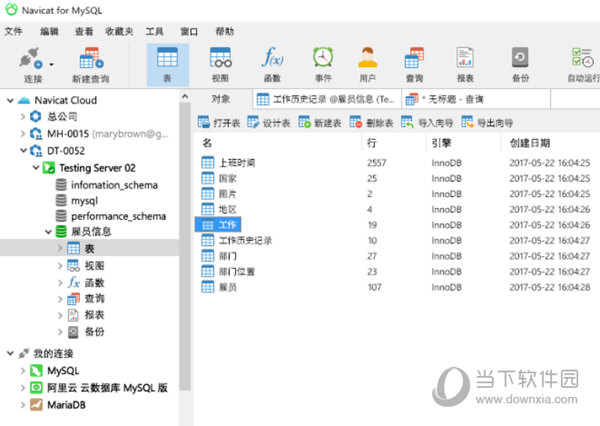Viewport: 600px width, 426px height.
Task: Collapse the DT-0052 node
Action: tap(23, 150)
